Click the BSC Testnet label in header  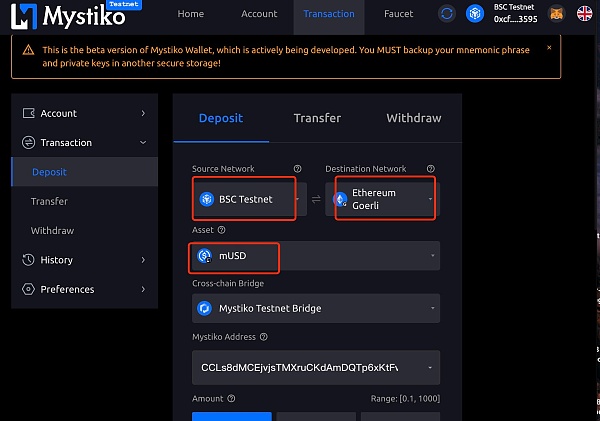(514, 7)
